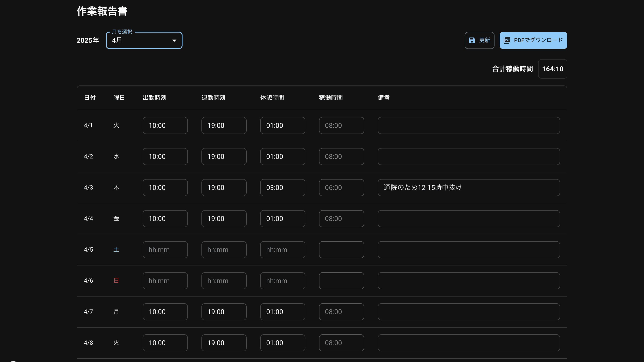The image size is (644, 362).
Task: Click the 4/1 稼働時間 field showing 08:00
Action: click(341, 125)
